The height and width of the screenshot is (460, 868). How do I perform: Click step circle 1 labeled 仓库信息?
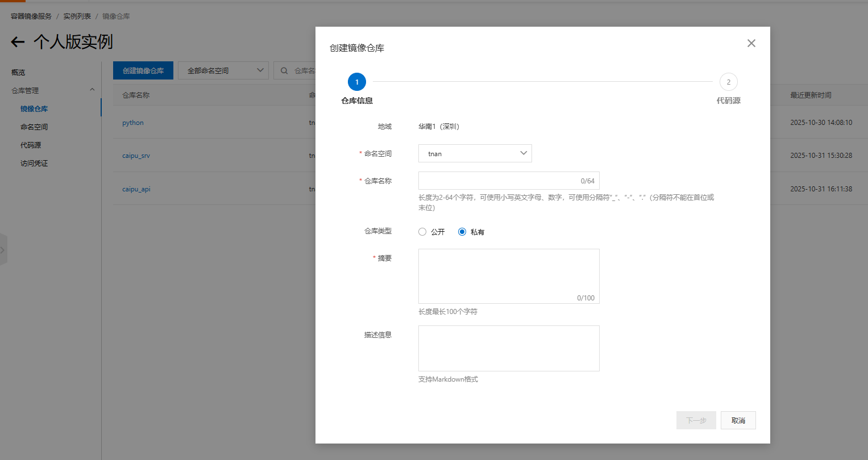tap(356, 81)
